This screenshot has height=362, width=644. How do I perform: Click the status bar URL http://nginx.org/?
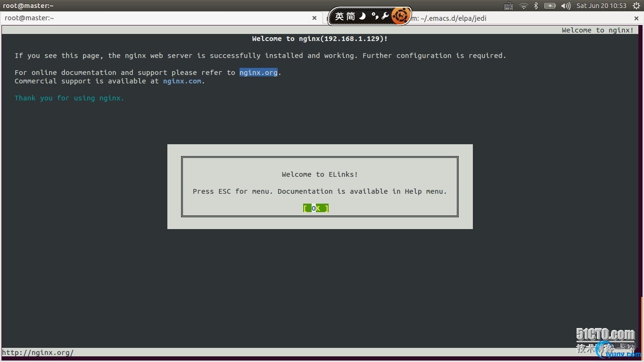tap(38, 353)
